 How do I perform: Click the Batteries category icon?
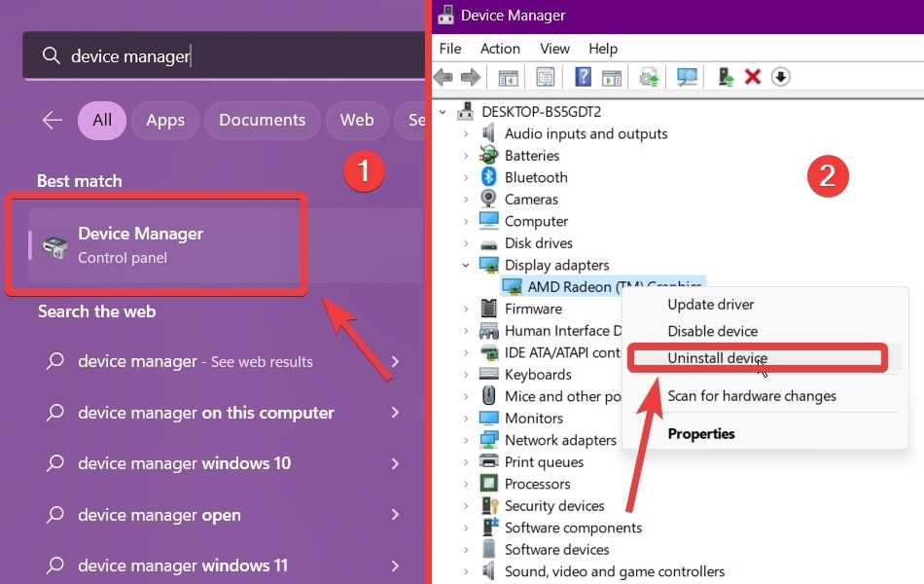pyautogui.click(x=488, y=155)
